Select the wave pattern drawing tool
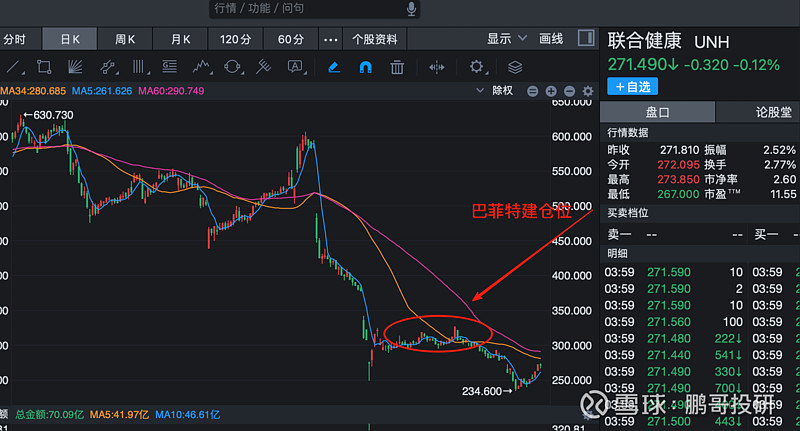800x431 pixels. pyautogui.click(x=202, y=67)
